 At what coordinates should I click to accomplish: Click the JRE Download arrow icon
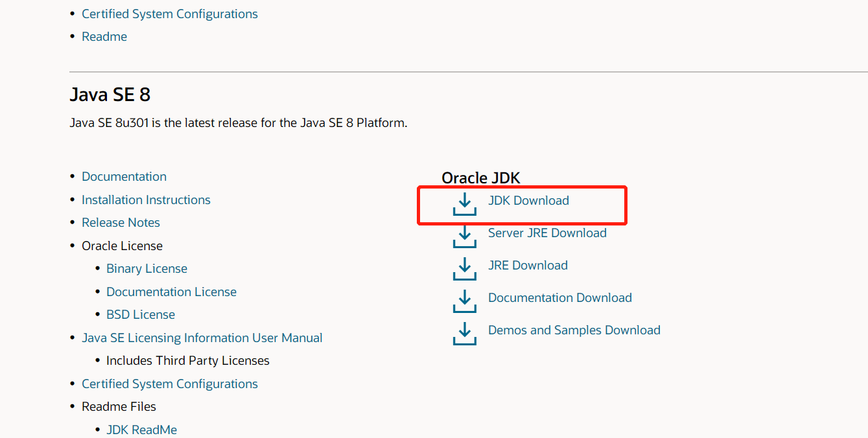coord(464,268)
